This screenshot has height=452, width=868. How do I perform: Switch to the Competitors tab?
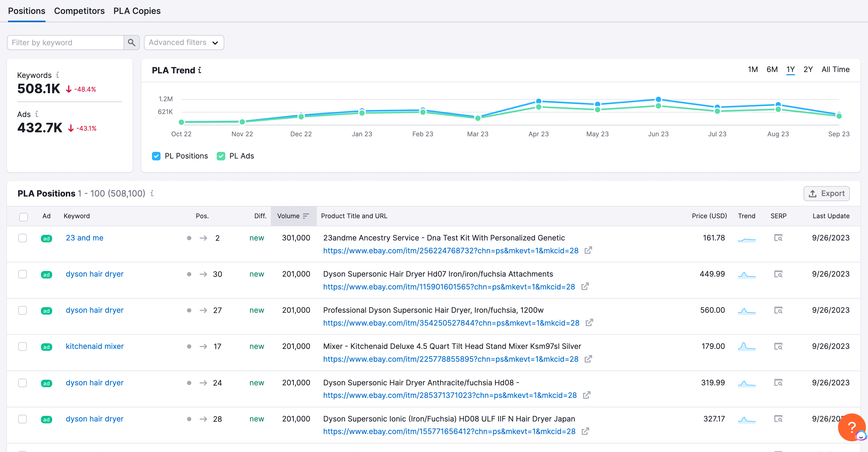(x=79, y=11)
